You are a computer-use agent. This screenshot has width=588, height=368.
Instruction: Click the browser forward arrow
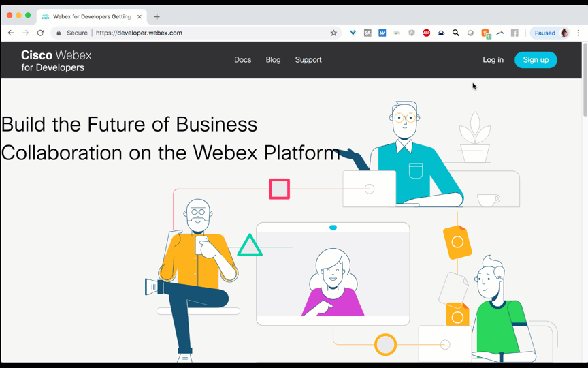25,33
